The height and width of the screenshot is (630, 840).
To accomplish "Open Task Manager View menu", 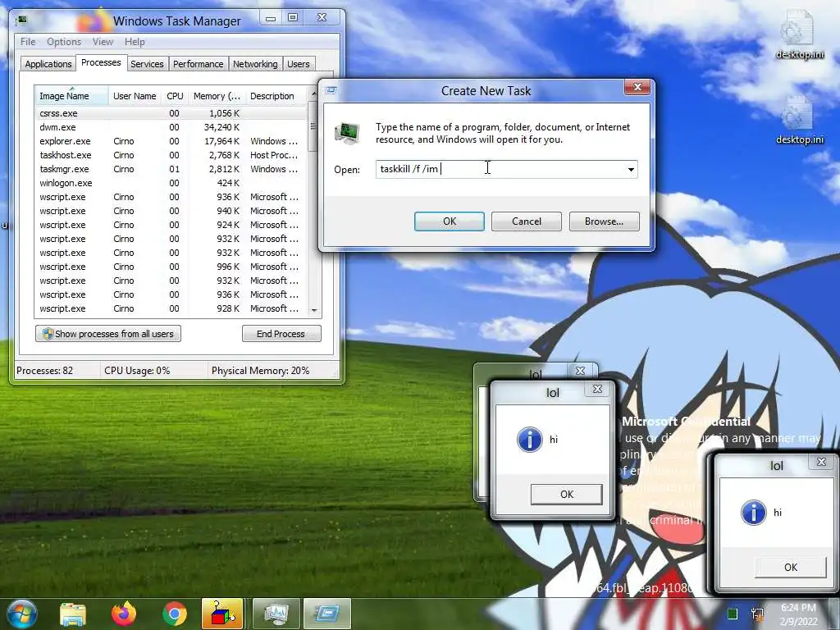I will pyautogui.click(x=103, y=42).
